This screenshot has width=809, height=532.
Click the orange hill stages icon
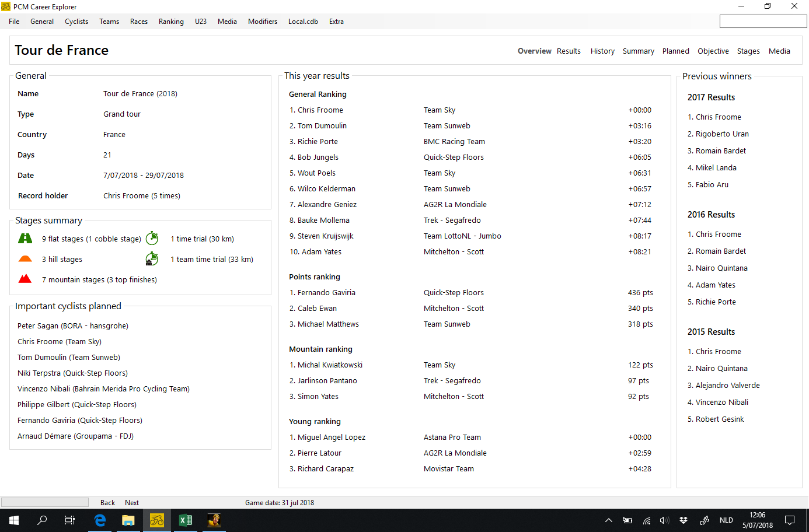(25, 259)
